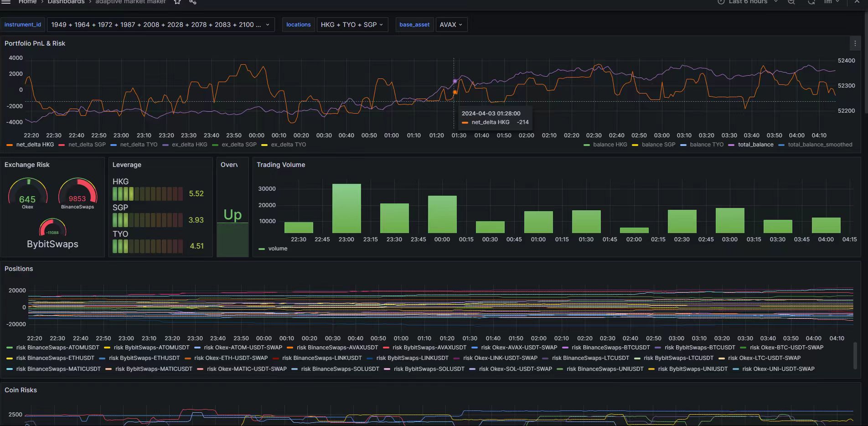This screenshot has height=426, width=868.
Task: Open the Positions panel title menu
Action: click(19, 269)
